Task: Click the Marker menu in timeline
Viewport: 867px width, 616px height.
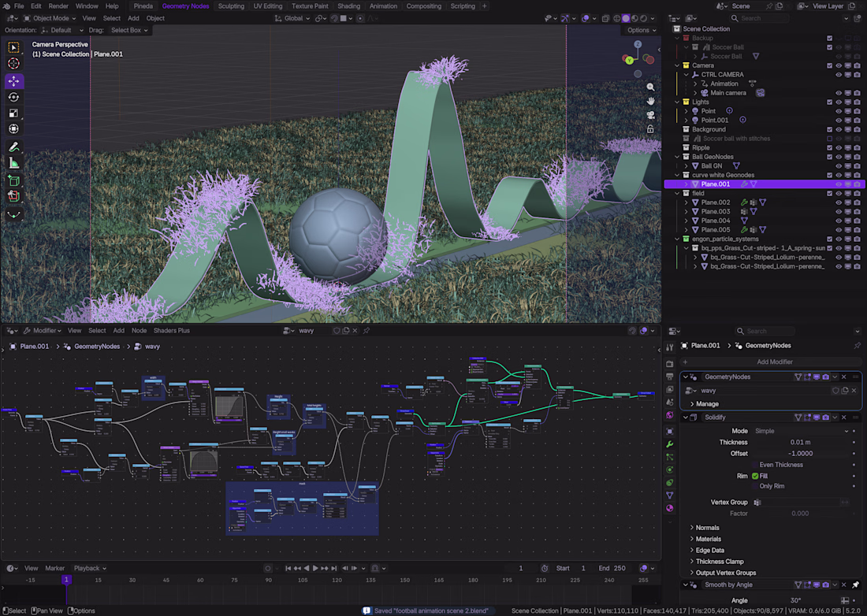Action: [x=54, y=568]
